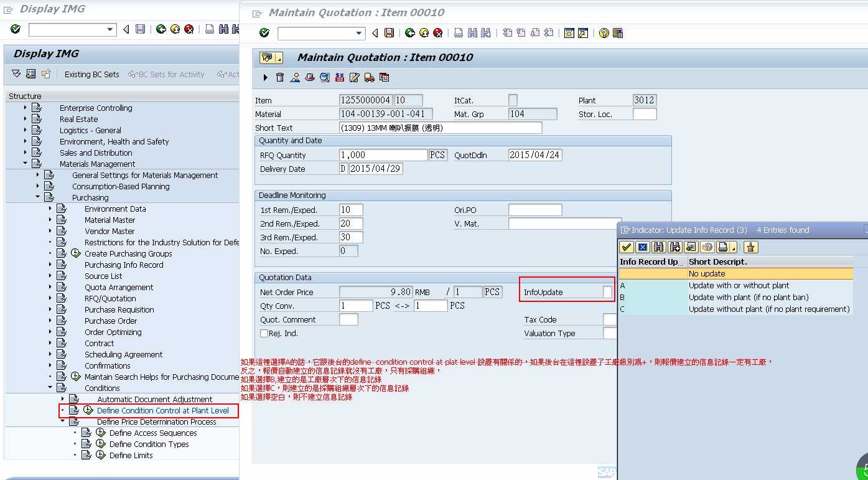
Task: Click the Quot. Comment input field
Action: click(x=348, y=319)
